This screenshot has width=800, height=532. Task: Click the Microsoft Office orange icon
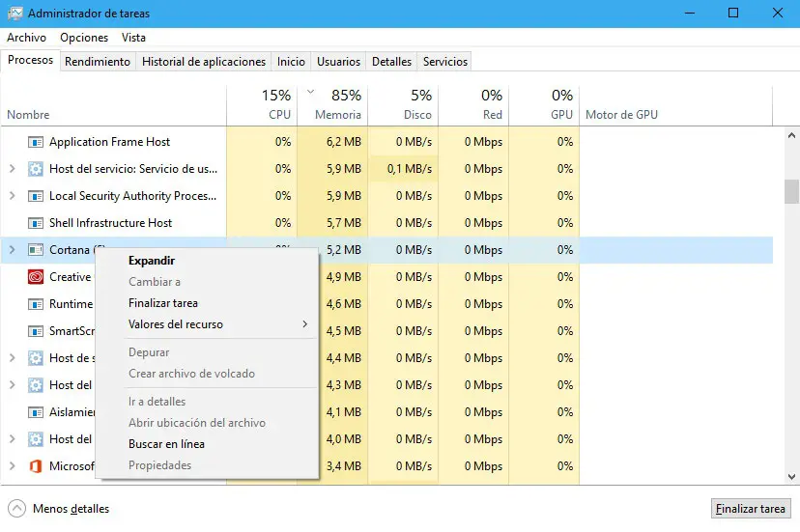pyautogui.click(x=35, y=466)
